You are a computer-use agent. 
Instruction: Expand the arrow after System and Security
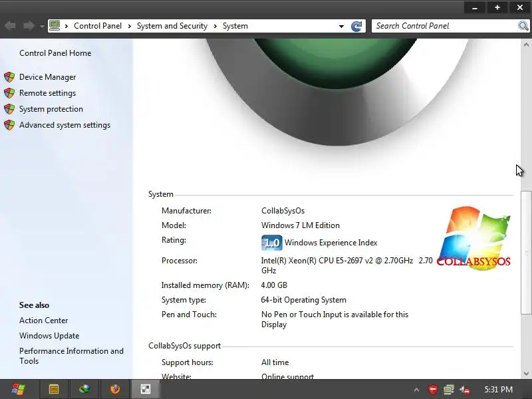coord(215,26)
